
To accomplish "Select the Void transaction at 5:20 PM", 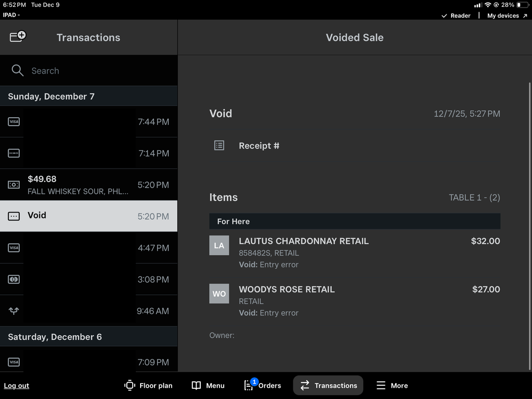I will 88,216.
